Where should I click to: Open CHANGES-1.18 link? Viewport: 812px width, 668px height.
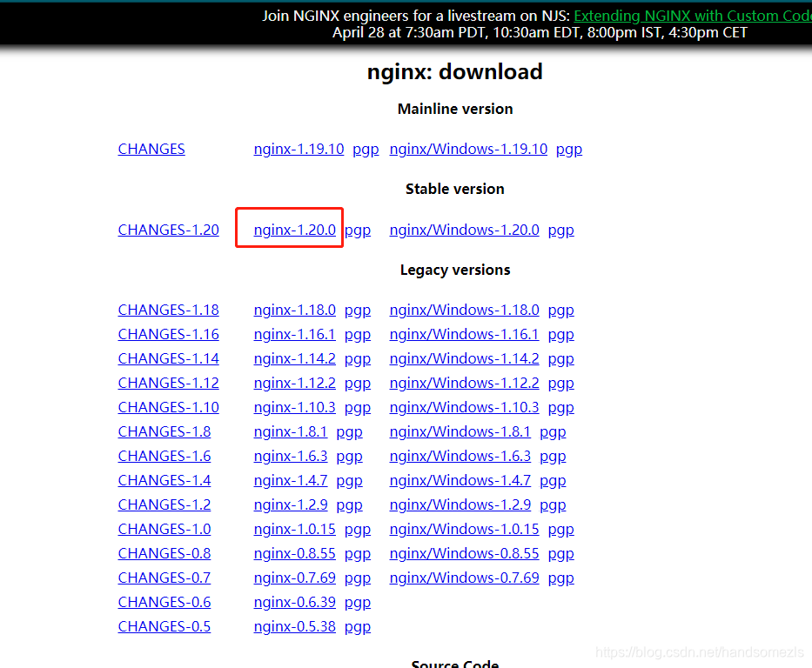[168, 310]
